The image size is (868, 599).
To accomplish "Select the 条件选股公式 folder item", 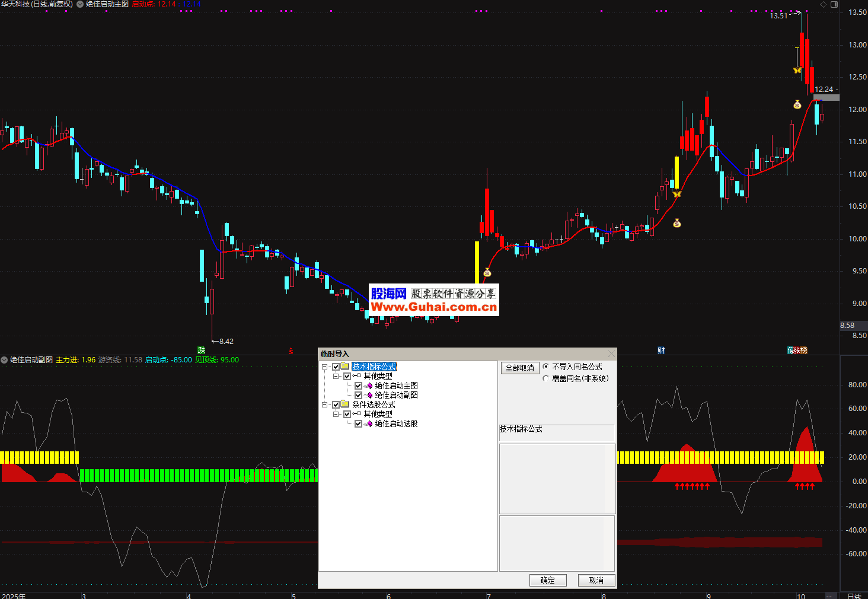I will click(x=374, y=405).
